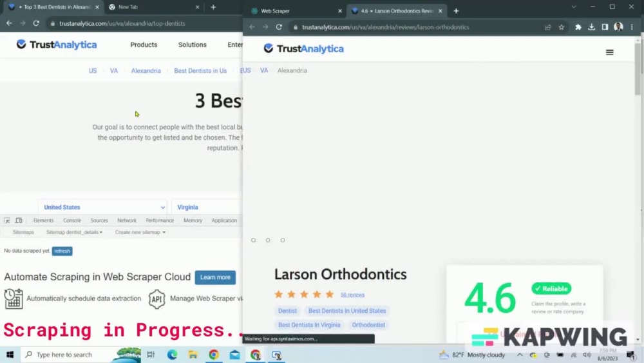Close the Web Scraper tab
This screenshot has height=363, width=644.
coord(339,11)
